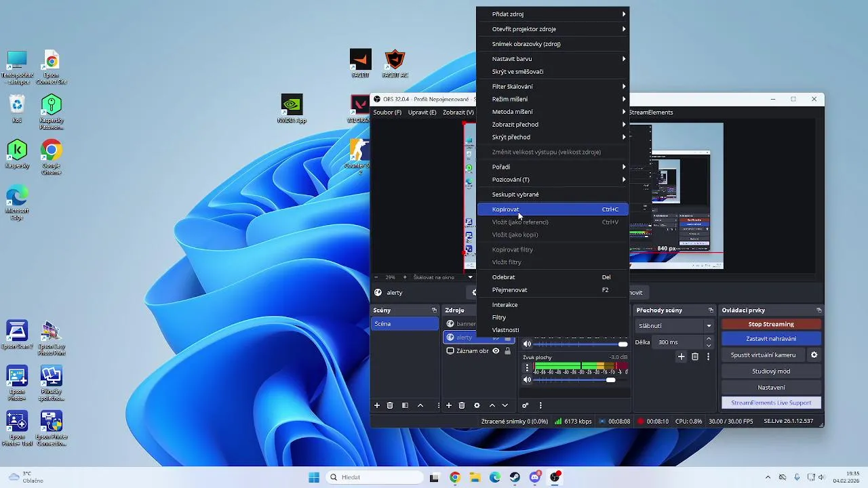
Task: Choose Odebrat in the context menu
Action: click(553, 277)
